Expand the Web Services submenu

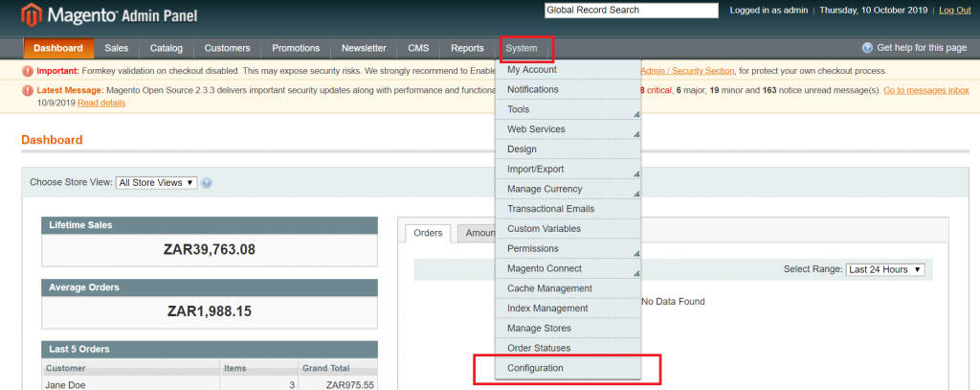[x=568, y=129]
